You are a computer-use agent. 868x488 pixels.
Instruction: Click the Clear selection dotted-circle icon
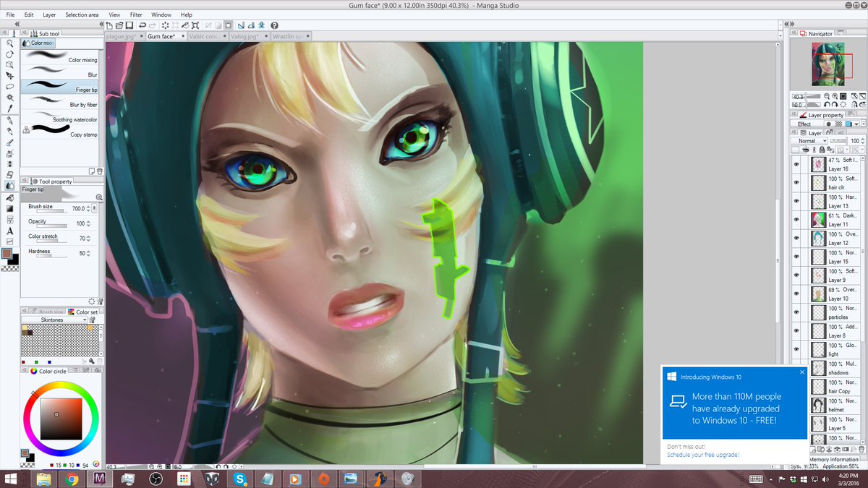(x=166, y=25)
